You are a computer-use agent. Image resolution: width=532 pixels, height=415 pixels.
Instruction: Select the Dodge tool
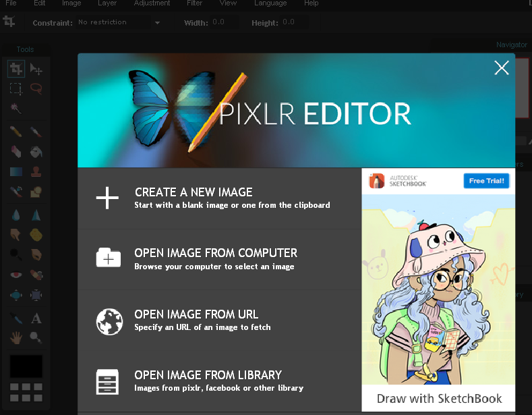(x=16, y=254)
